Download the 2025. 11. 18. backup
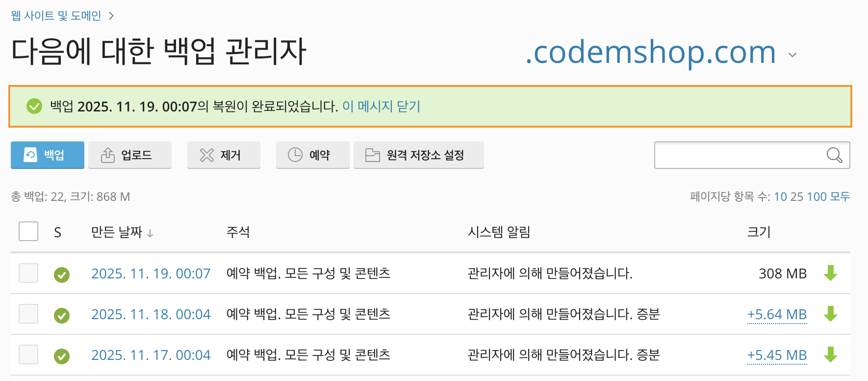Screen dimensions: 868x381 click(x=830, y=314)
